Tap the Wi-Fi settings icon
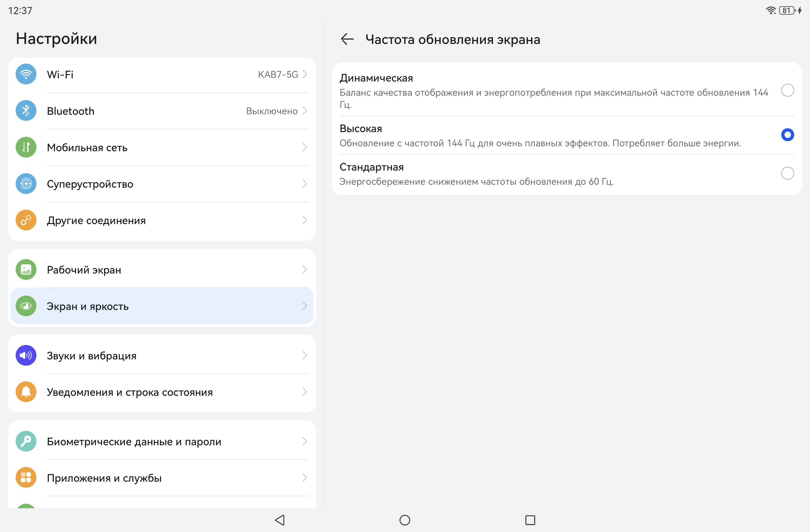Image resolution: width=810 pixels, height=532 pixels. tap(26, 74)
